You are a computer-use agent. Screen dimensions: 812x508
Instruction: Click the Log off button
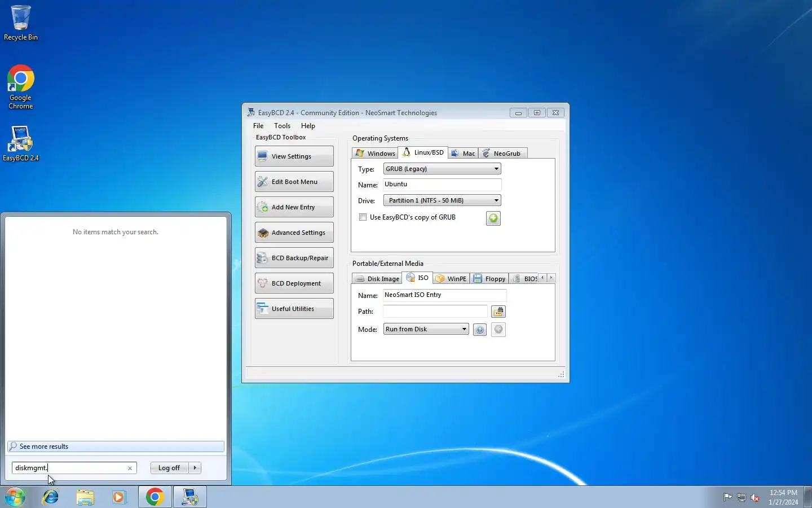click(169, 468)
